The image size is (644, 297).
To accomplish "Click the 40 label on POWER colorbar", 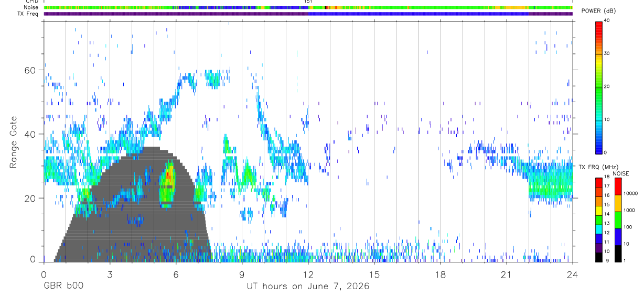I will click(x=608, y=20).
